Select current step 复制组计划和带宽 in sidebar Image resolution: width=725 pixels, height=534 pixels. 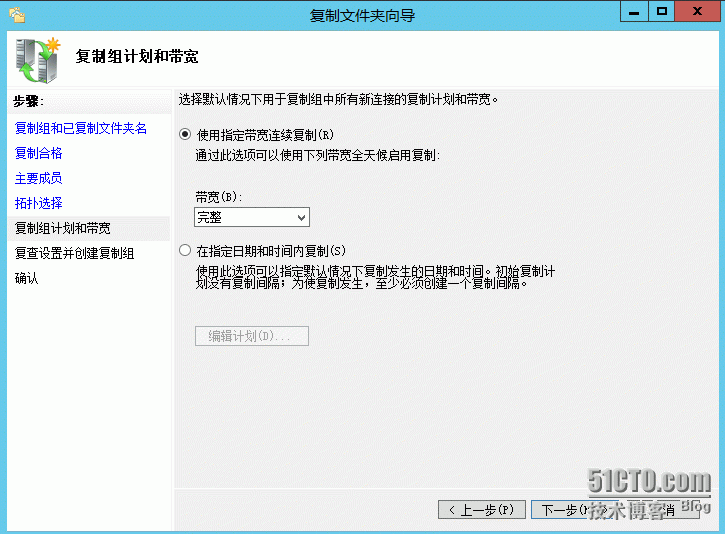89,228
